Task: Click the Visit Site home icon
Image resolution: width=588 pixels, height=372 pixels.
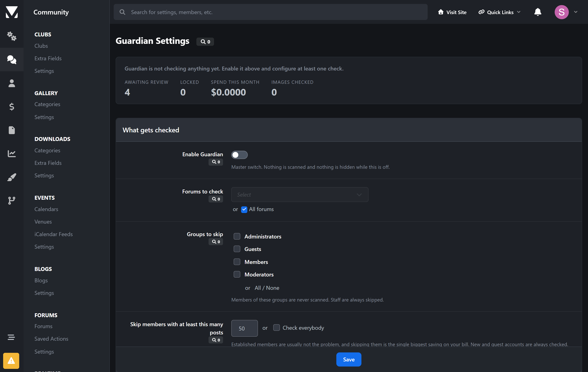Action: click(441, 12)
